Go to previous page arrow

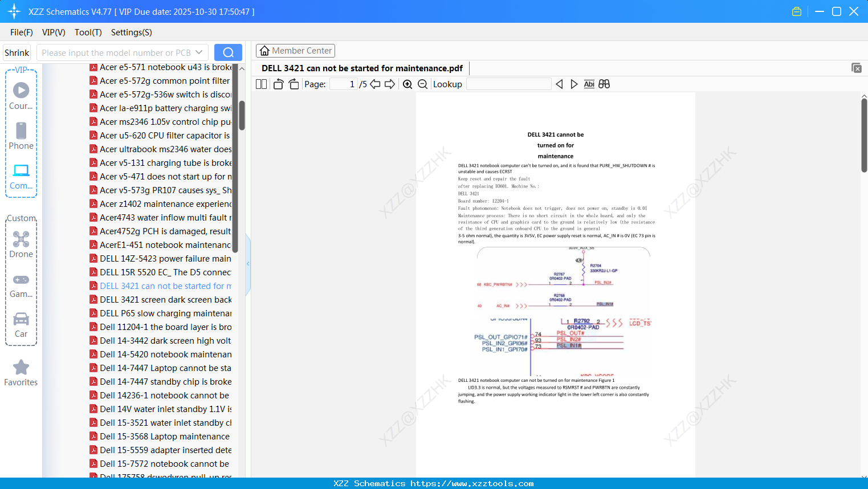(x=375, y=84)
